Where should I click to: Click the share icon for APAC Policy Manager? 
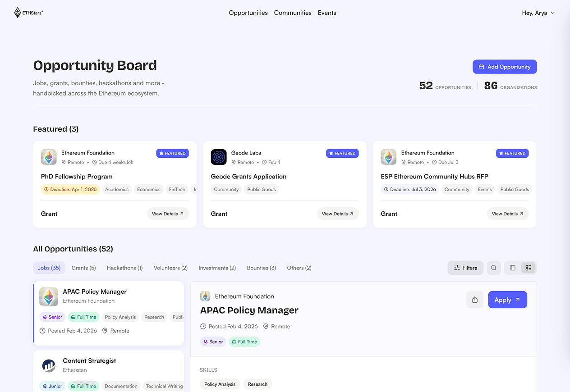click(x=474, y=300)
